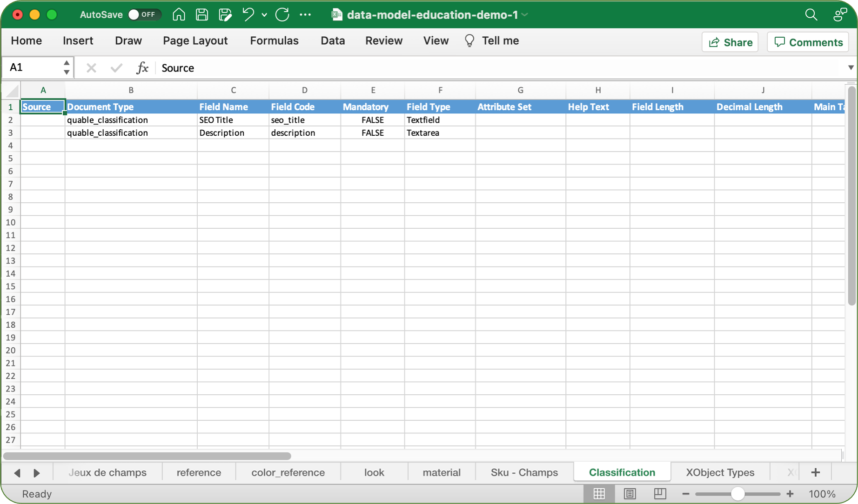Select the SEO Title cell
Viewport: 858px width, 504px height.
233,120
